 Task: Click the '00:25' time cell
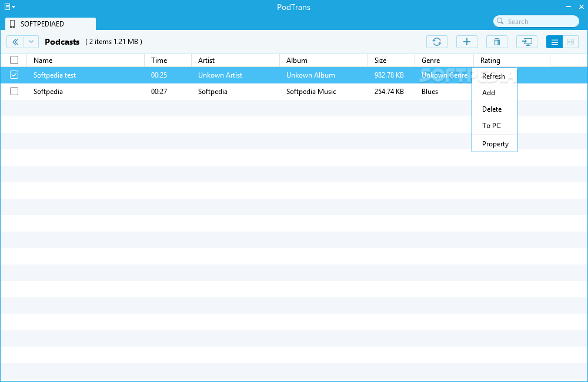[159, 75]
